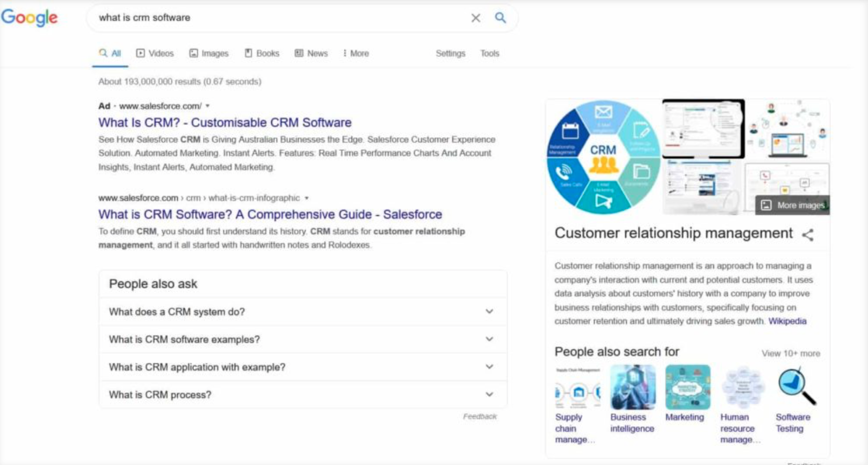868x465 pixels.
Task: Click the Human resource management thumbnail icon
Action: [743, 388]
